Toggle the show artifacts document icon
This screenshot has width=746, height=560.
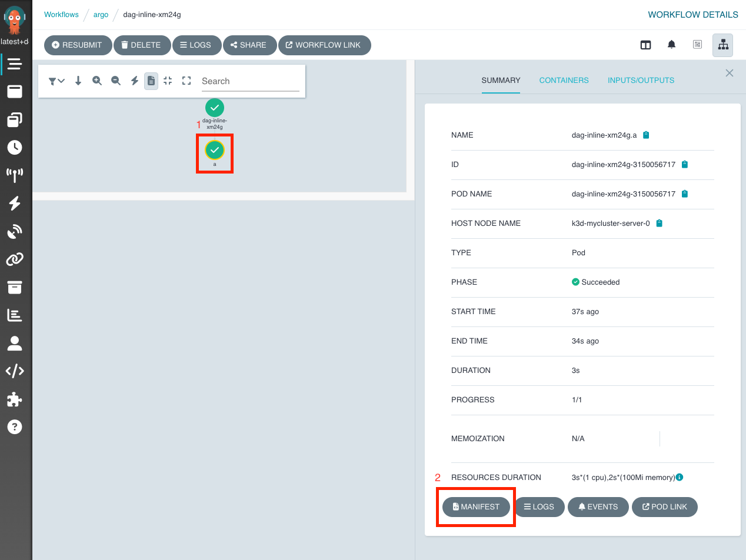click(151, 81)
